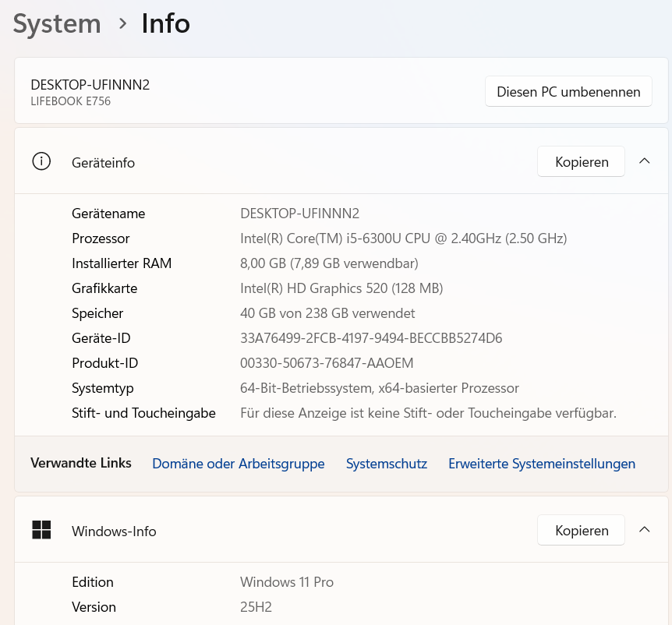This screenshot has height=625, width=672.
Task: Click the Windows-Info section header label
Action: (114, 531)
